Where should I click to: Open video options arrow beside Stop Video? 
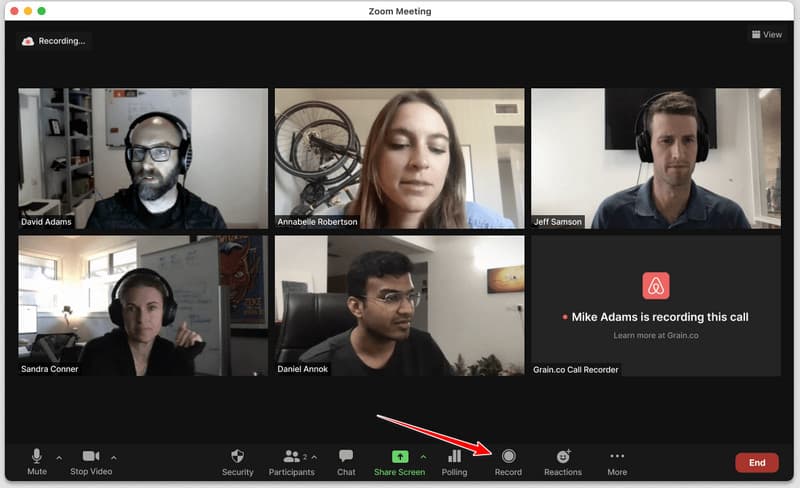(114, 458)
